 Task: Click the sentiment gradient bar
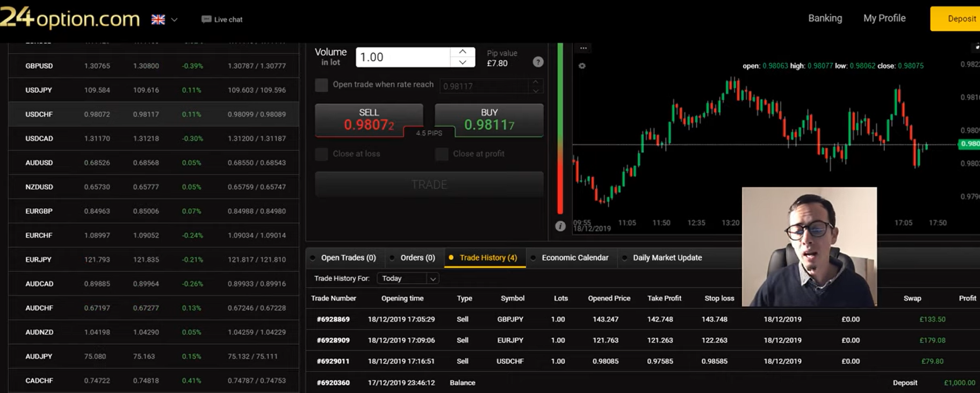(560, 129)
